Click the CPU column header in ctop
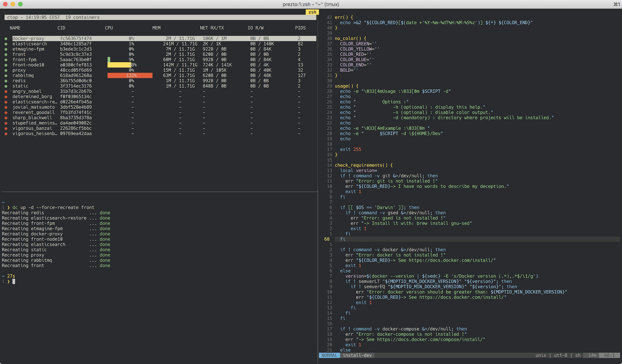The image size is (622, 364). point(109,28)
